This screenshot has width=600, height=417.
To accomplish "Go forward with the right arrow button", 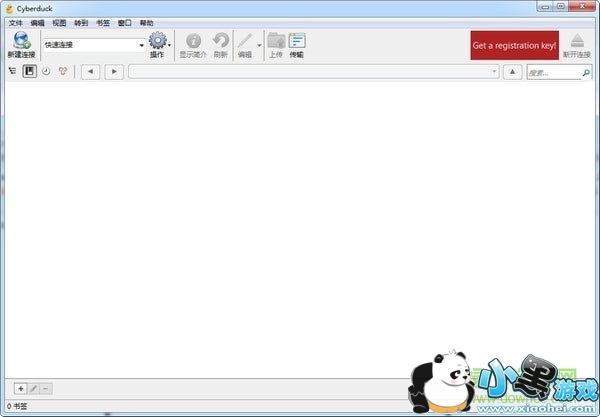I will [114, 72].
